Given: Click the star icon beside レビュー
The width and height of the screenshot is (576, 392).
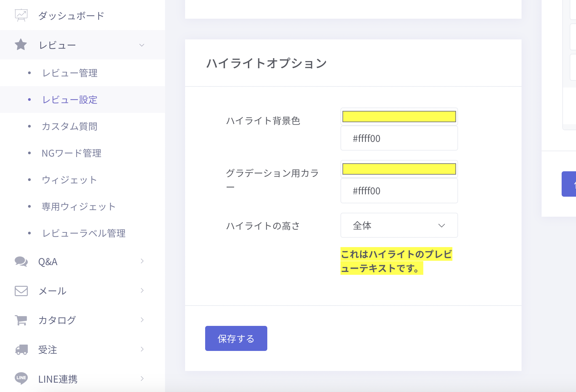Looking at the screenshot, I should tap(21, 45).
